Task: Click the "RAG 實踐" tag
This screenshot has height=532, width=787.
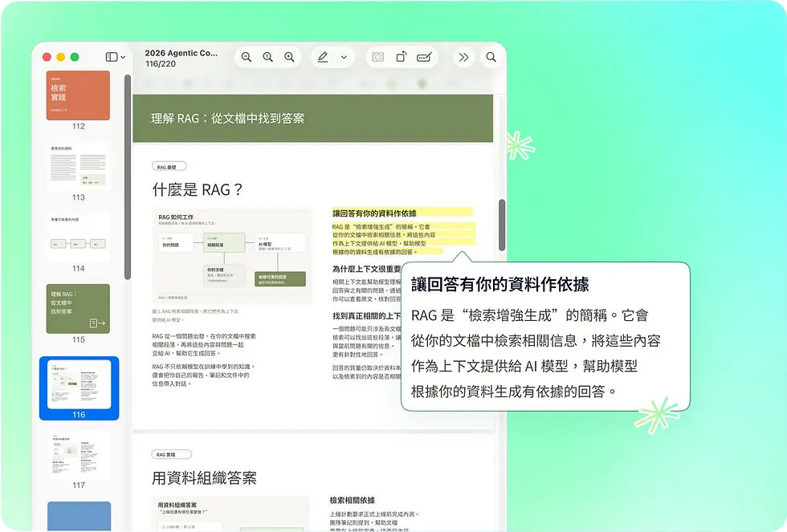Action: tap(172, 454)
